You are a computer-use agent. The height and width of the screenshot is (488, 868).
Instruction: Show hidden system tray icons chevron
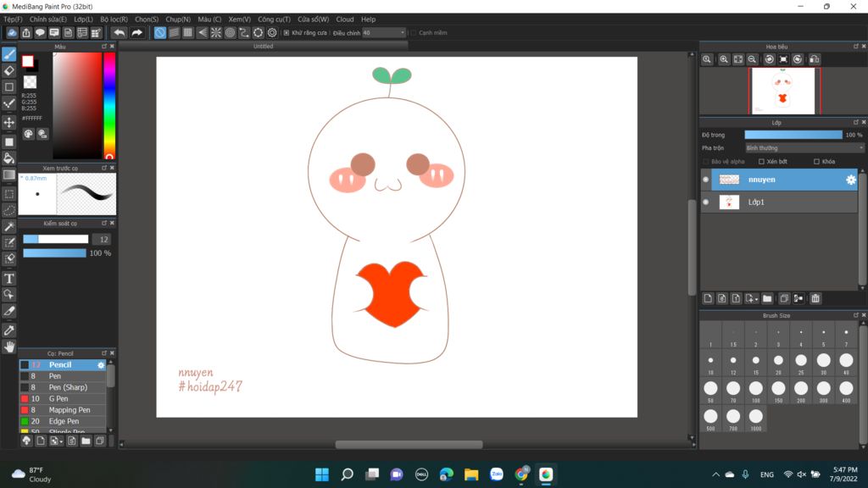715,474
